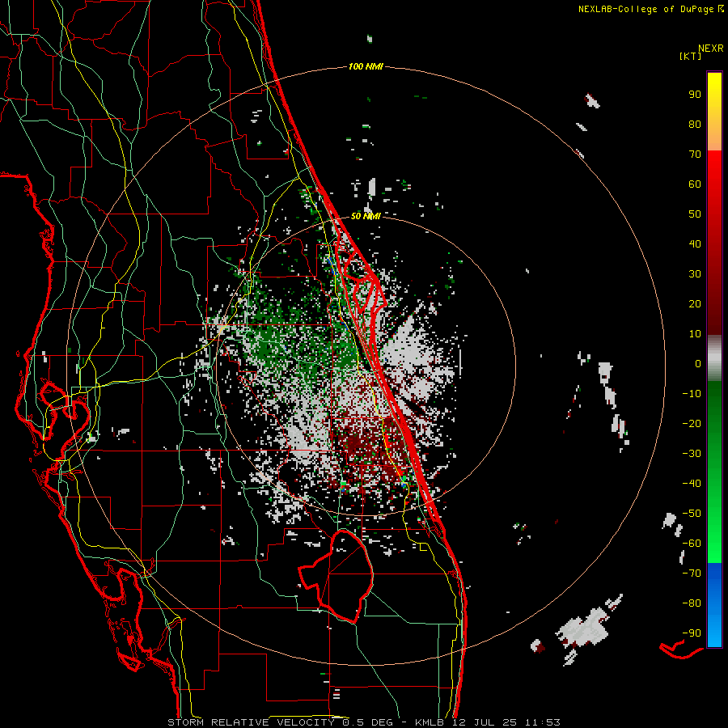
Task: Click the -50 value on the velocity scale
Action: click(692, 514)
